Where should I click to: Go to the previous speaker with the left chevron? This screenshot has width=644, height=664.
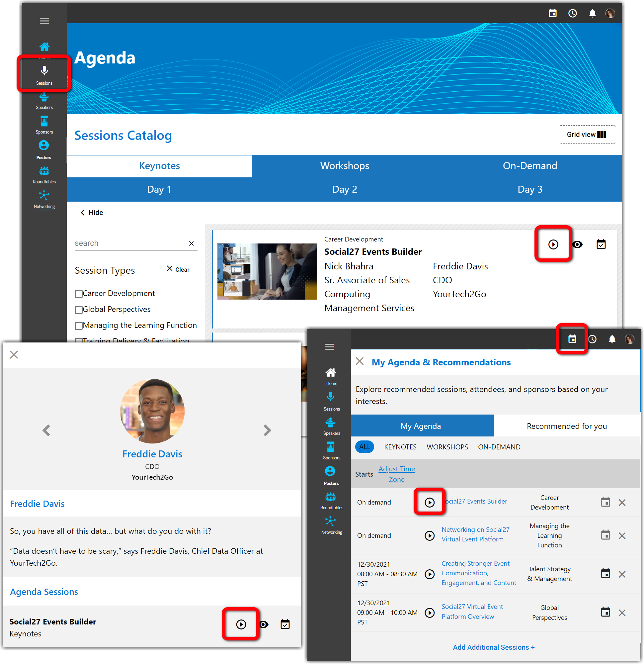pos(46,430)
